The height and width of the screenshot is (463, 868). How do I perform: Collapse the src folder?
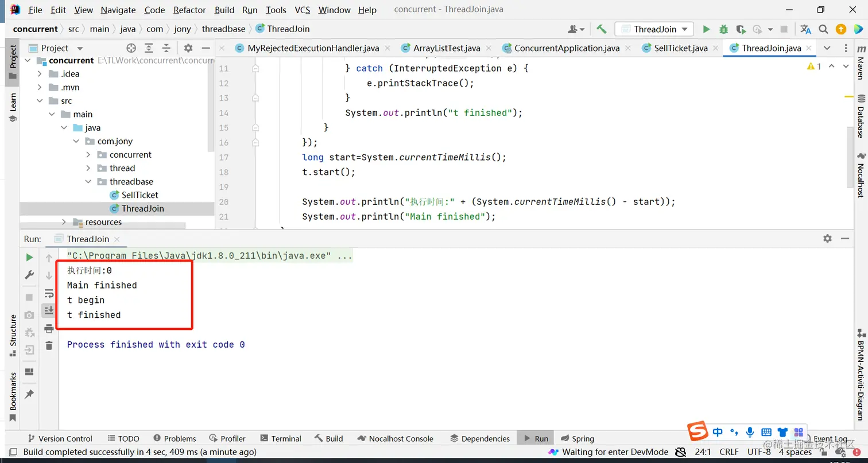coord(39,101)
